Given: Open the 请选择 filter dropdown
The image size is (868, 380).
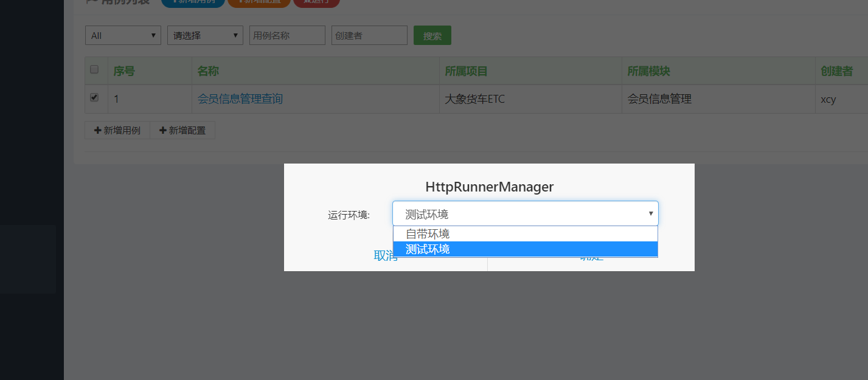Looking at the screenshot, I should tap(205, 35).
